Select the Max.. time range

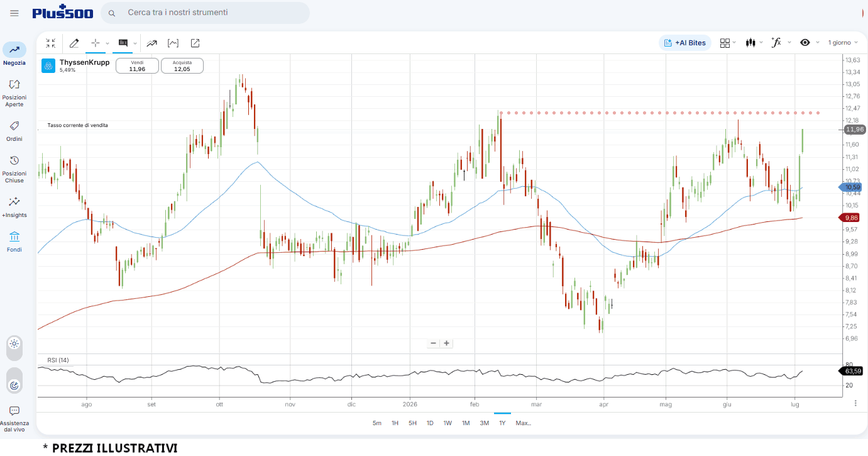[x=524, y=423]
